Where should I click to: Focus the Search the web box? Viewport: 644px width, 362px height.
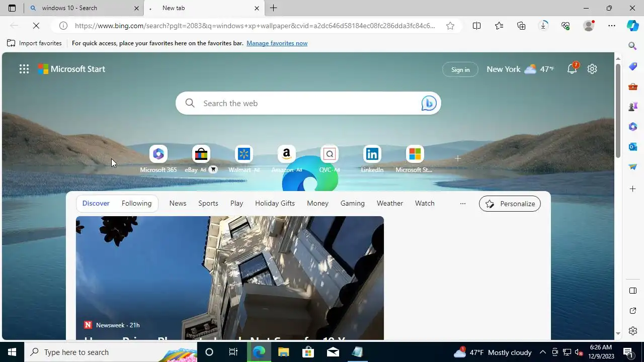(308, 103)
